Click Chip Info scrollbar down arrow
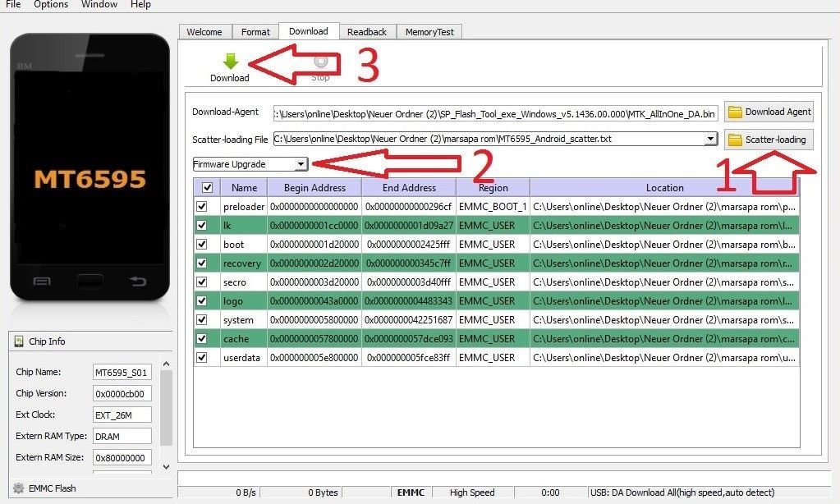 (x=167, y=466)
